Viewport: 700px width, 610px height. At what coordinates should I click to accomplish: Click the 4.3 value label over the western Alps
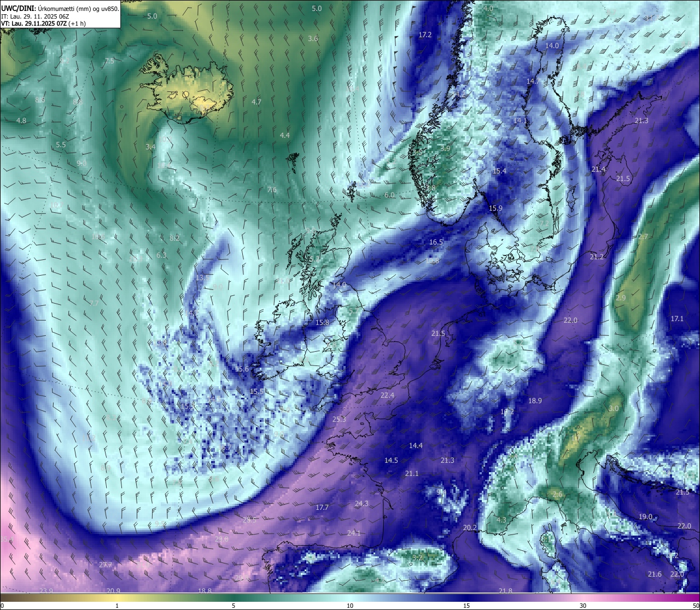[x=501, y=520]
